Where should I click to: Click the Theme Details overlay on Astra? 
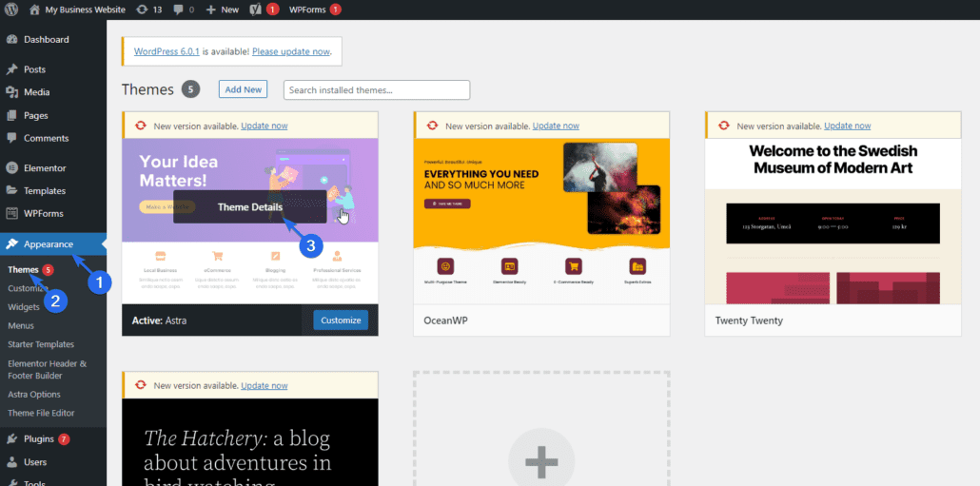[x=250, y=206]
